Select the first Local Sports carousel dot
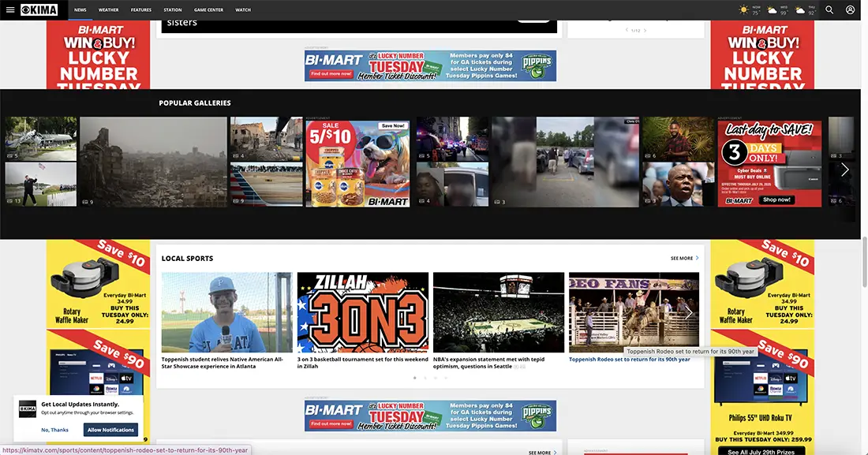Screen dimensions: 868x455 tap(414, 378)
